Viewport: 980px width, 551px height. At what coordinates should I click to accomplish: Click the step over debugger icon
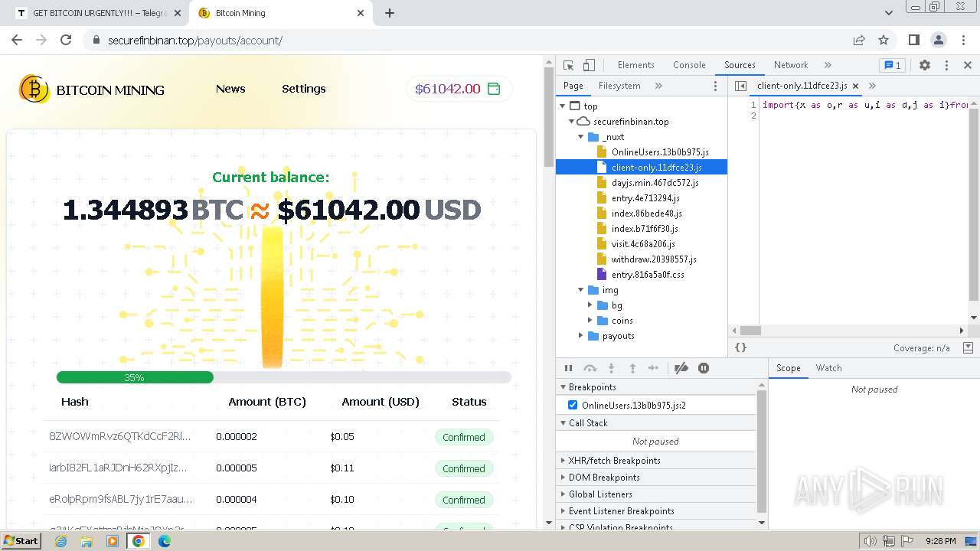coord(590,368)
